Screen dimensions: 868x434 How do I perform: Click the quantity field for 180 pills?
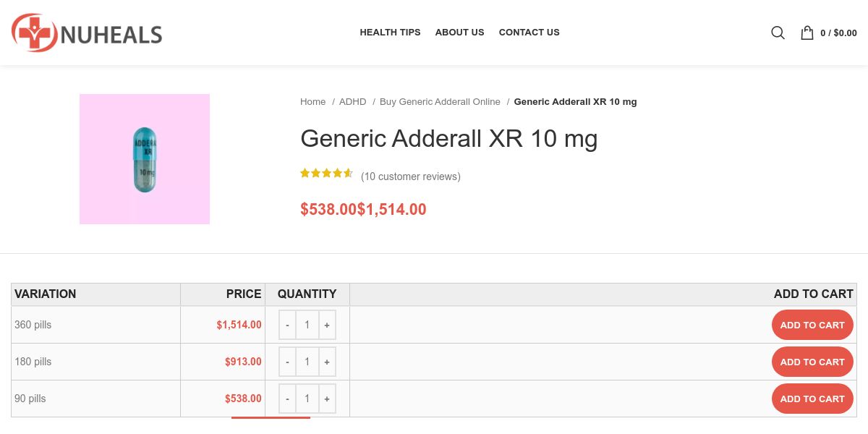coord(307,362)
